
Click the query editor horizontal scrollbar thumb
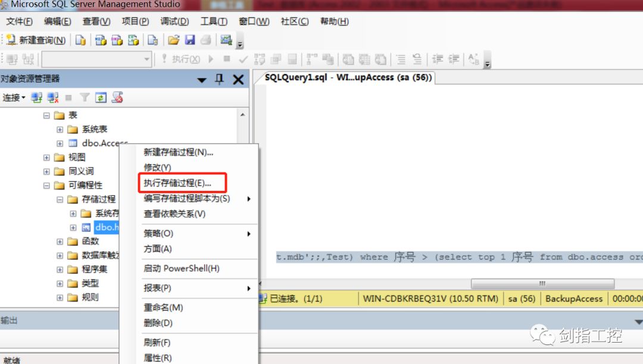(x=542, y=283)
